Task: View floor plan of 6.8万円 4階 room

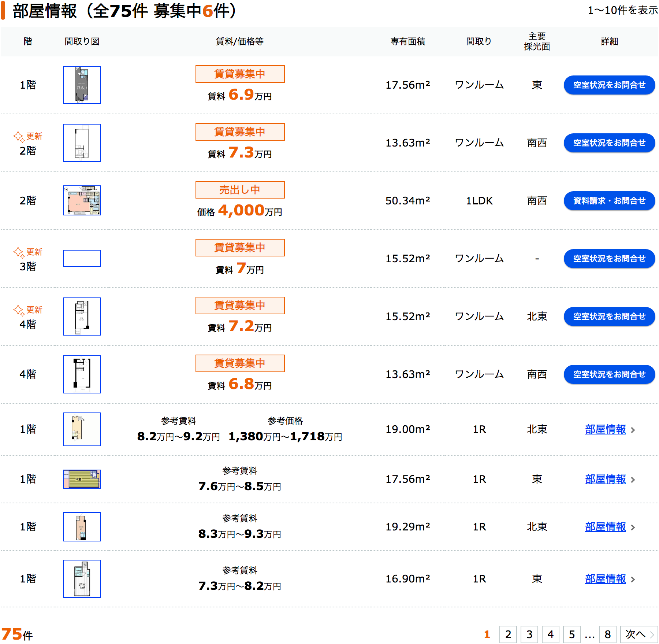Action: click(82, 374)
